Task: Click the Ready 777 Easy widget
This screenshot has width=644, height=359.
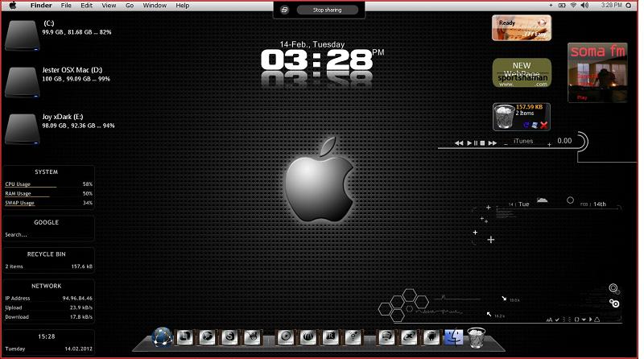Action: click(x=522, y=28)
